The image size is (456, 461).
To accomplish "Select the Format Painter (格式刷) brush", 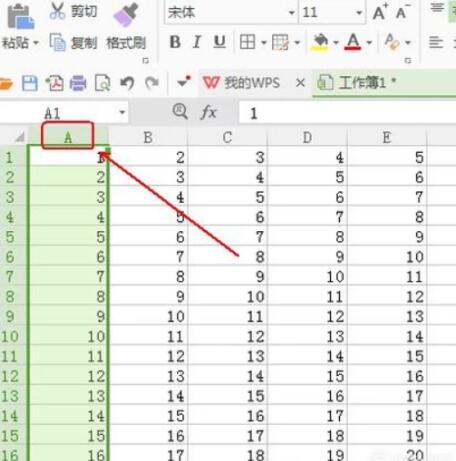I will (126, 15).
